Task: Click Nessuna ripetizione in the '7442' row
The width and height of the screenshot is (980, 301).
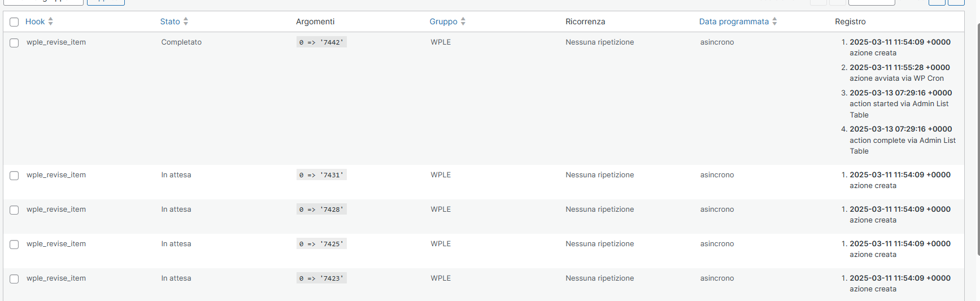Action: point(600,42)
